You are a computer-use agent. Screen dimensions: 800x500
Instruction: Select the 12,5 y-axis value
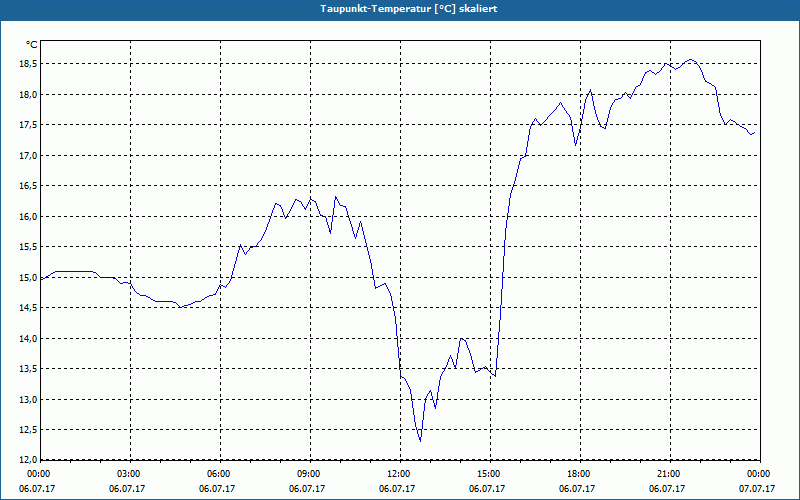click(x=28, y=430)
